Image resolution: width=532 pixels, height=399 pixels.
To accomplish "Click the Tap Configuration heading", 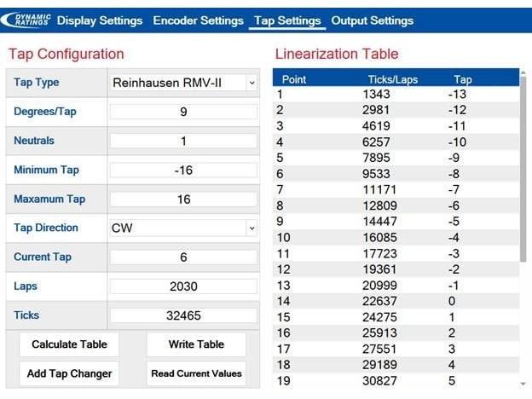I will (x=66, y=55).
